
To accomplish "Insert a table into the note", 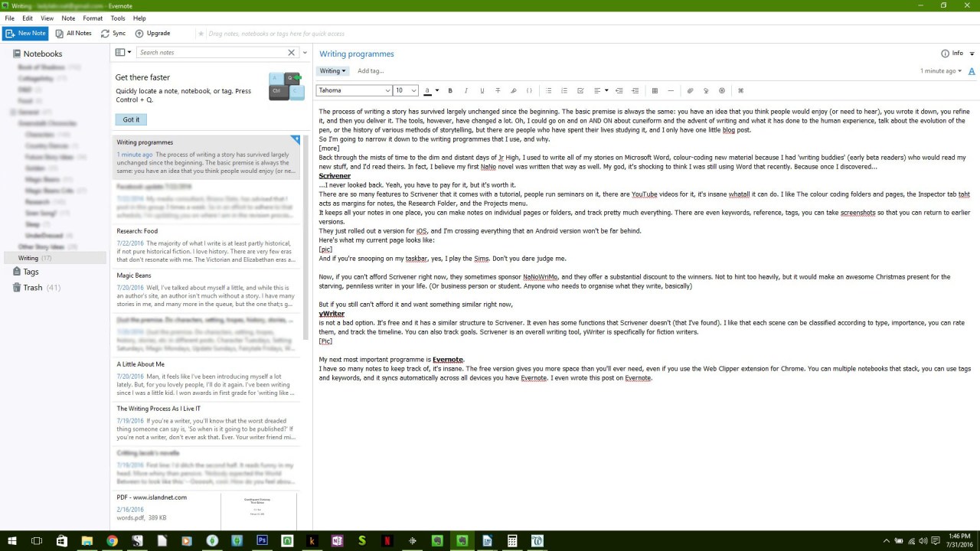I will [655, 90].
